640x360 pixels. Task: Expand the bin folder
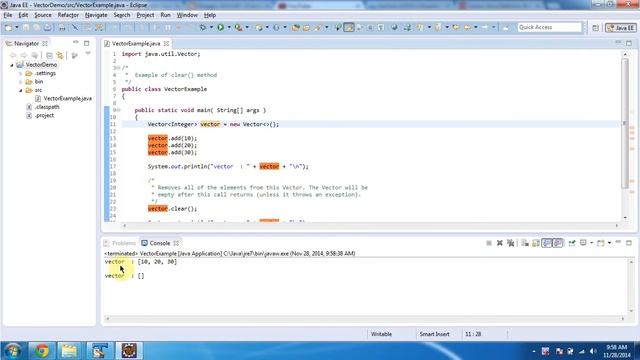(20, 82)
